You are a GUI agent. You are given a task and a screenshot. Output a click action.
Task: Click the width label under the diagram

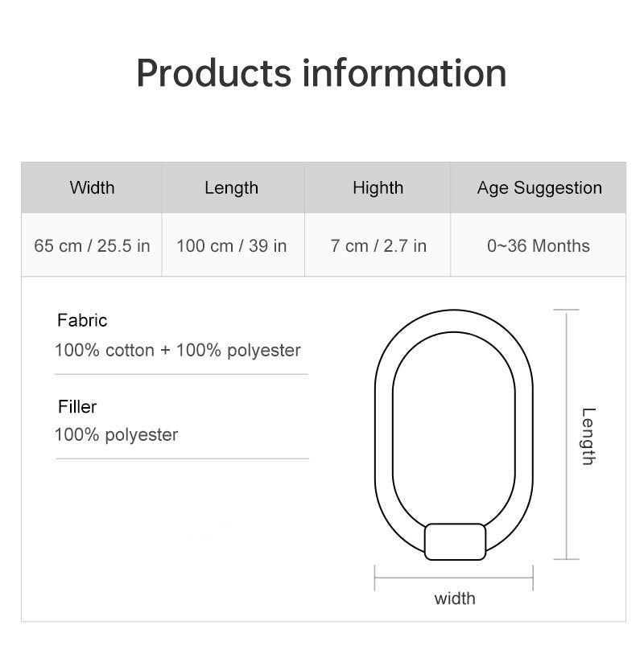tap(455, 598)
